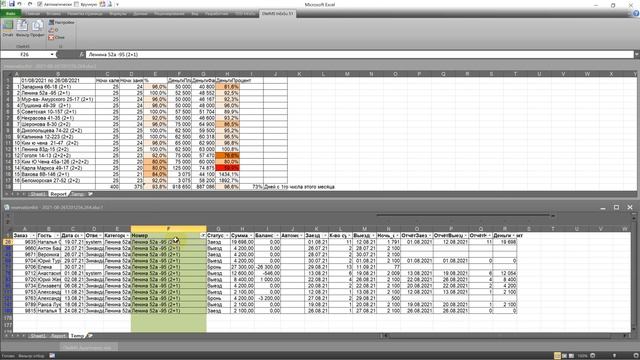Image resolution: width=640 pixels, height=360 pixels.
Task: Toggle the Автоматически checkbox in the title bar
Action: pos(40,4)
